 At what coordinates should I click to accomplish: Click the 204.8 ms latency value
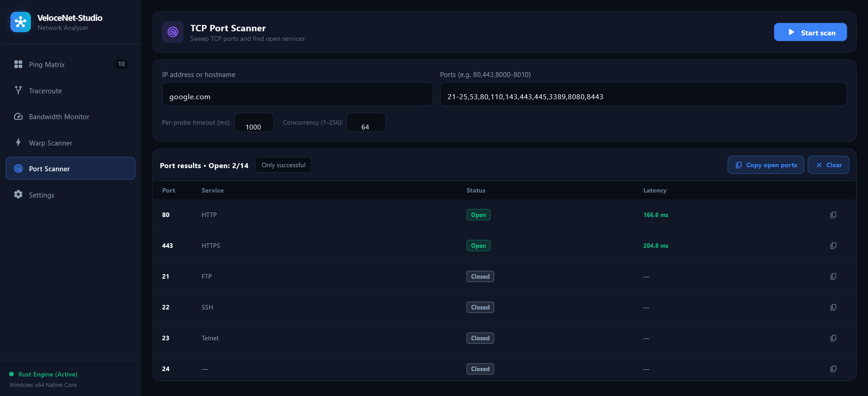click(x=656, y=246)
